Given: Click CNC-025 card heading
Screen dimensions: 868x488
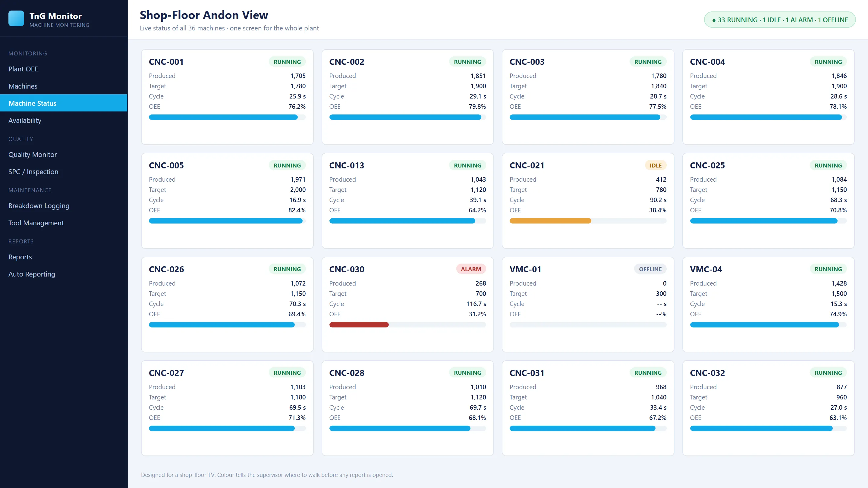Looking at the screenshot, I should pyautogui.click(x=707, y=165).
